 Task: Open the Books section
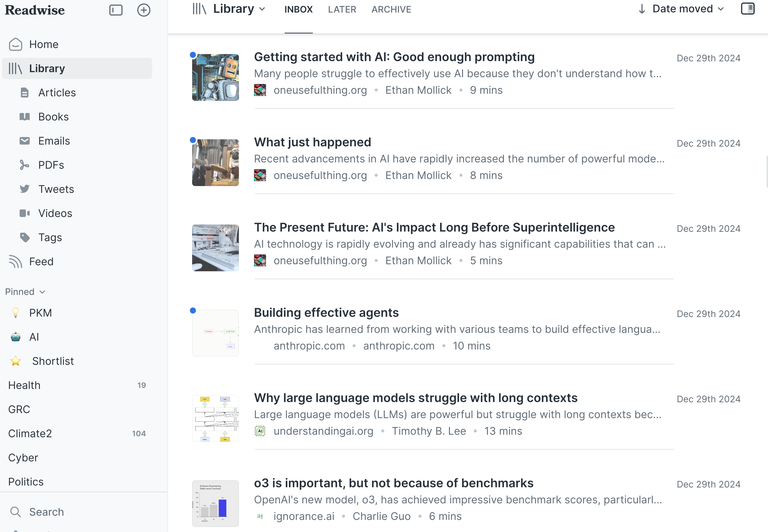[x=53, y=116]
